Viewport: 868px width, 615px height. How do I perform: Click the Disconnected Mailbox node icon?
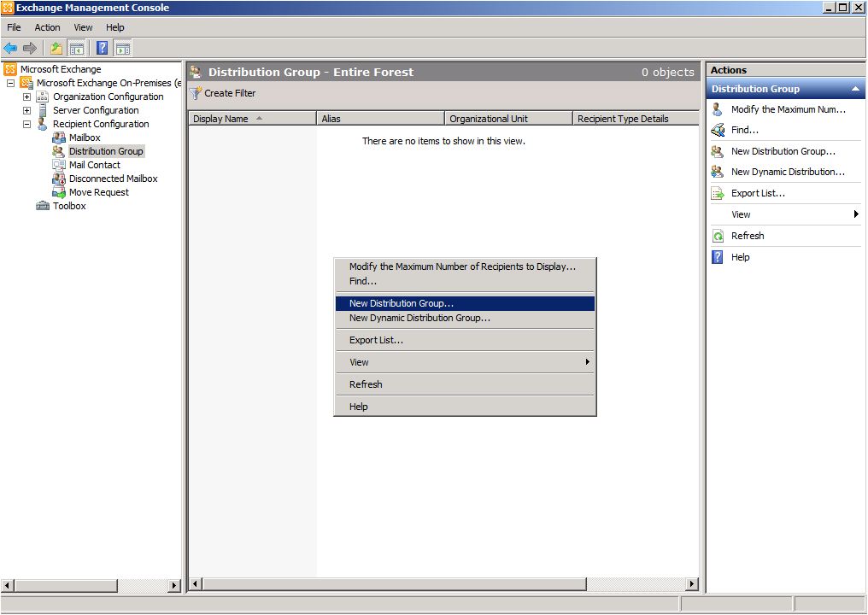[59, 179]
